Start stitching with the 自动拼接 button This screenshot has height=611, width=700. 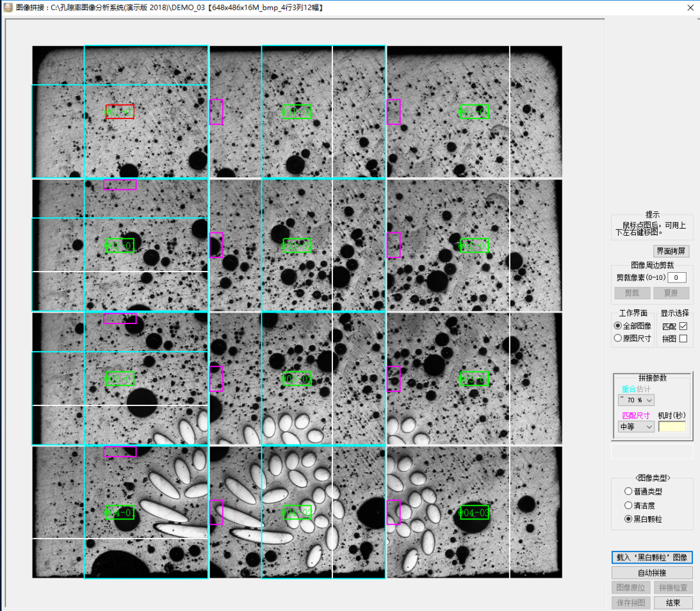(652, 573)
